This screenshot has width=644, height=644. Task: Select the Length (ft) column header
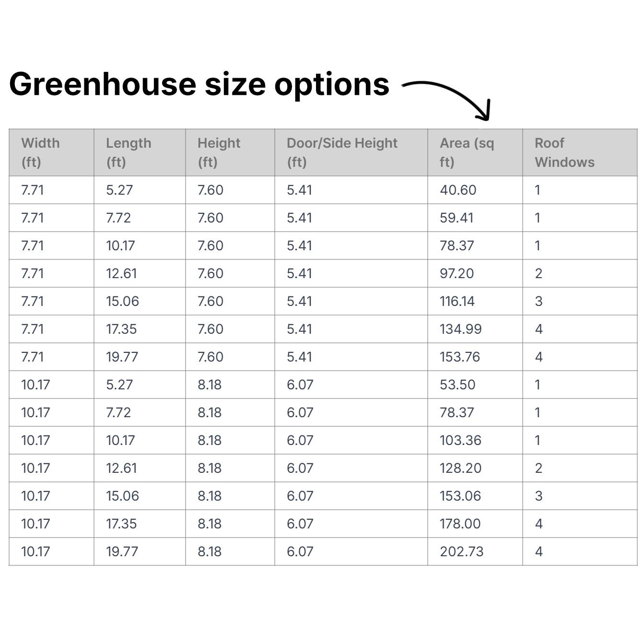pos(129,152)
